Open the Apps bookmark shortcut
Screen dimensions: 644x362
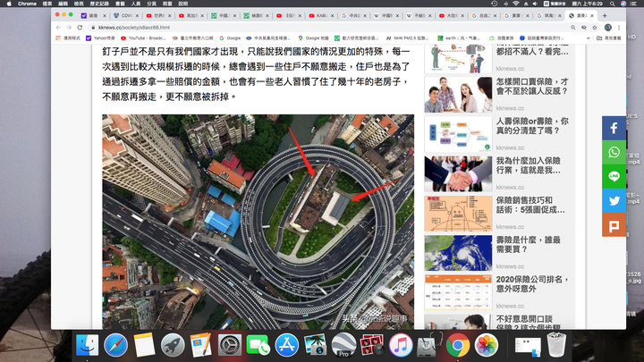click(68, 38)
